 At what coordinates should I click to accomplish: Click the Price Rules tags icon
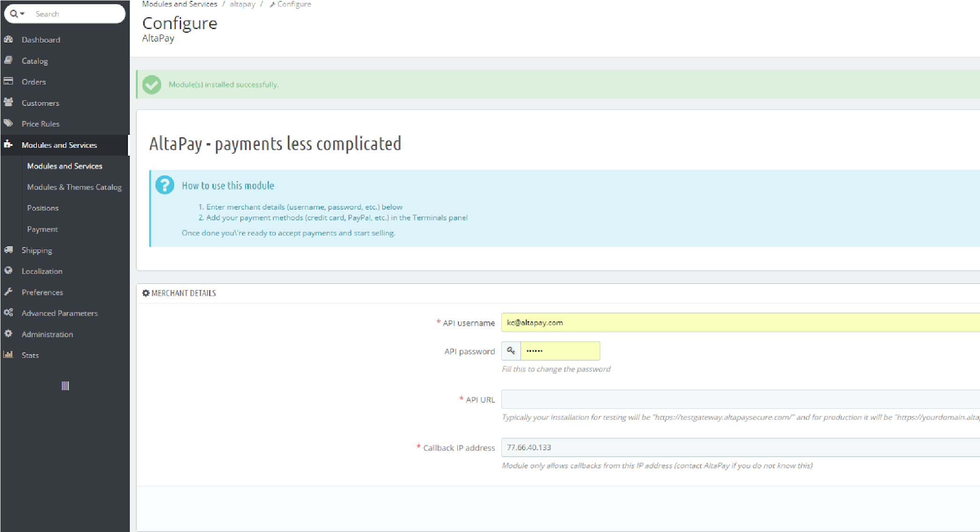[x=8, y=124]
